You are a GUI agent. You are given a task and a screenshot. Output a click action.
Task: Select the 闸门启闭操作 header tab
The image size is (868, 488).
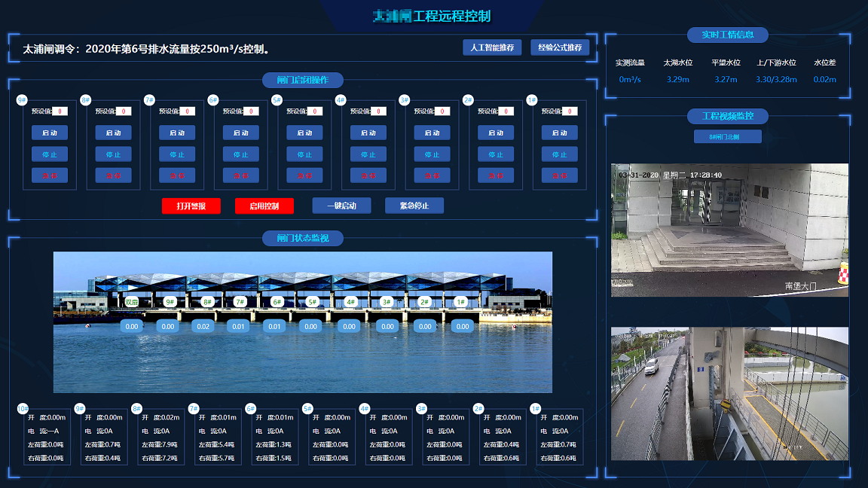point(303,80)
